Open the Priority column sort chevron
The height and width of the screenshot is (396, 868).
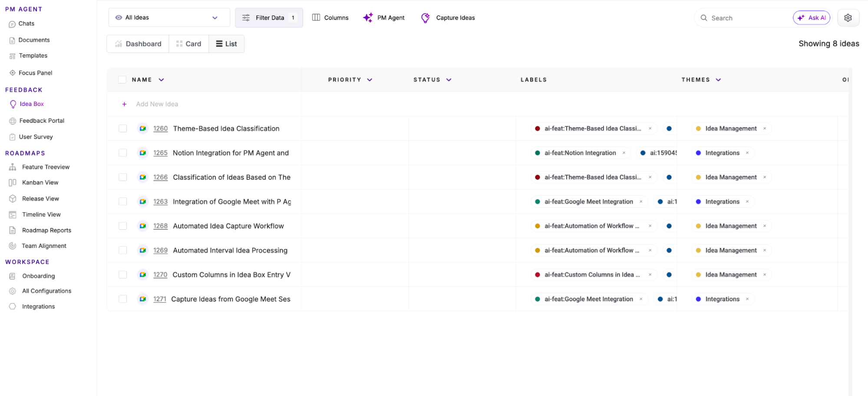370,80
